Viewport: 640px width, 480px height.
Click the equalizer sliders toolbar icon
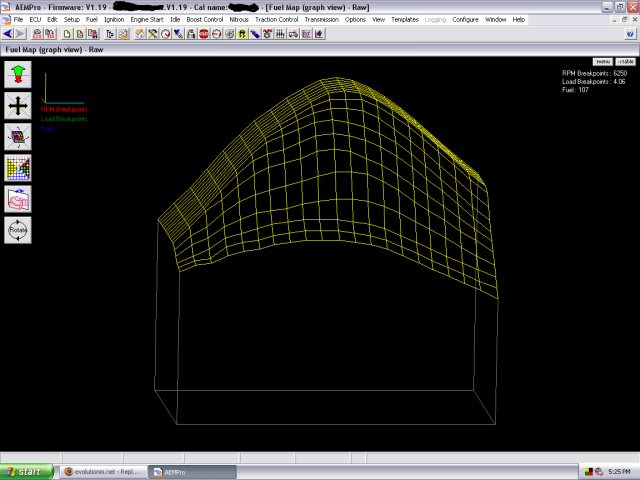coord(280,34)
